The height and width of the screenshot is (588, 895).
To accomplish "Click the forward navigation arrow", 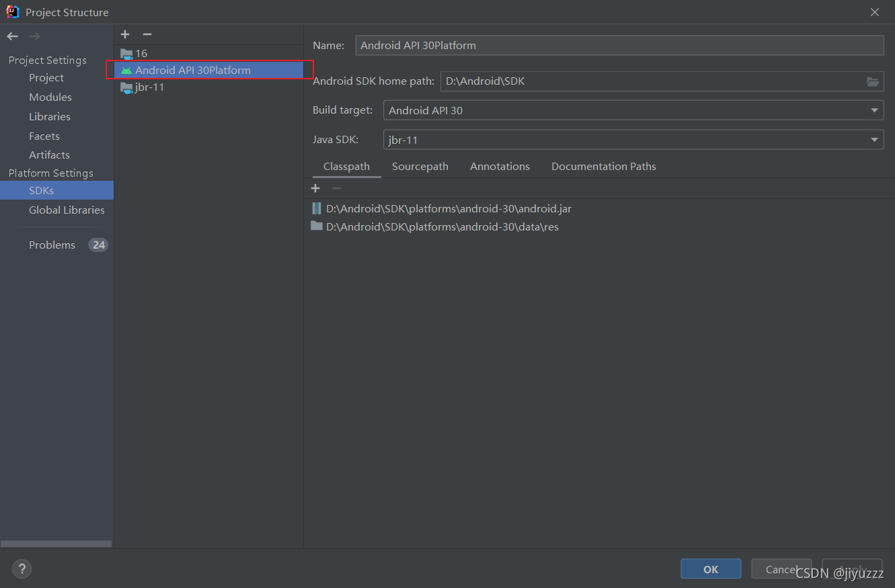I will point(35,36).
